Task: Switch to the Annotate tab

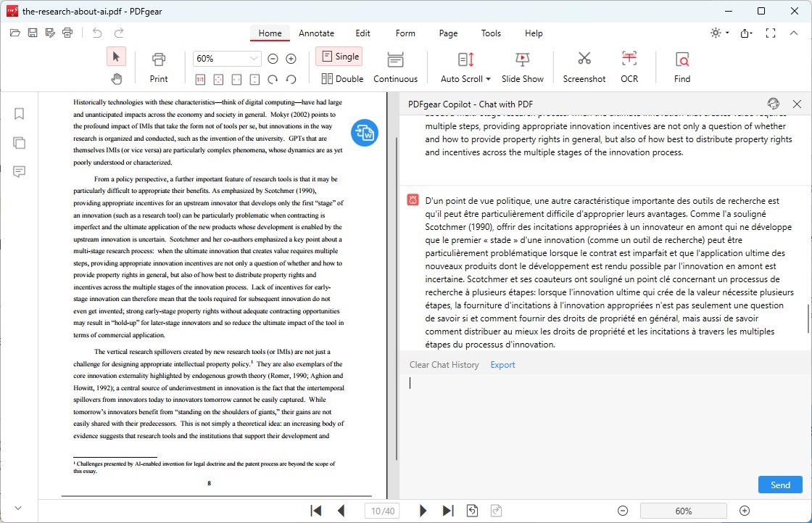Action: (x=316, y=33)
